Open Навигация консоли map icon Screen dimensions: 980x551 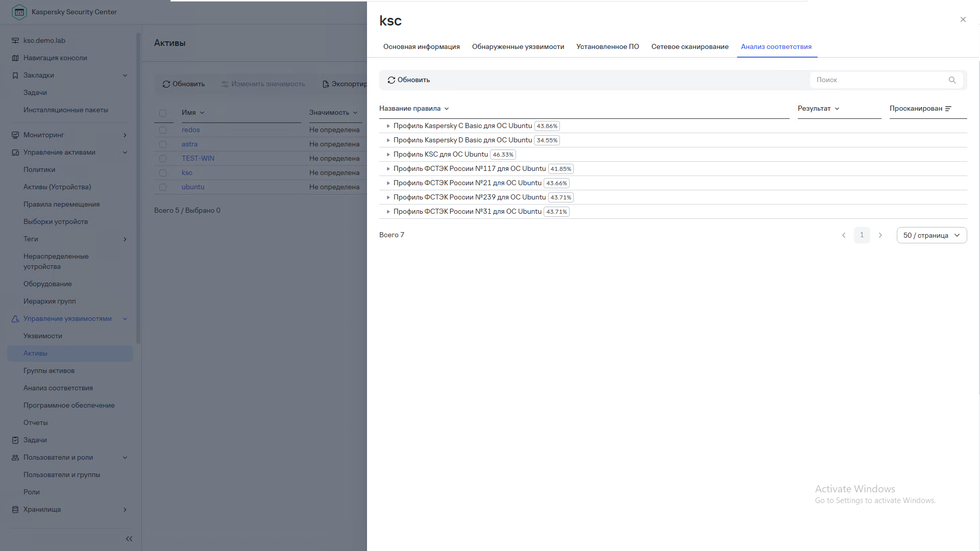click(x=15, y=58)
